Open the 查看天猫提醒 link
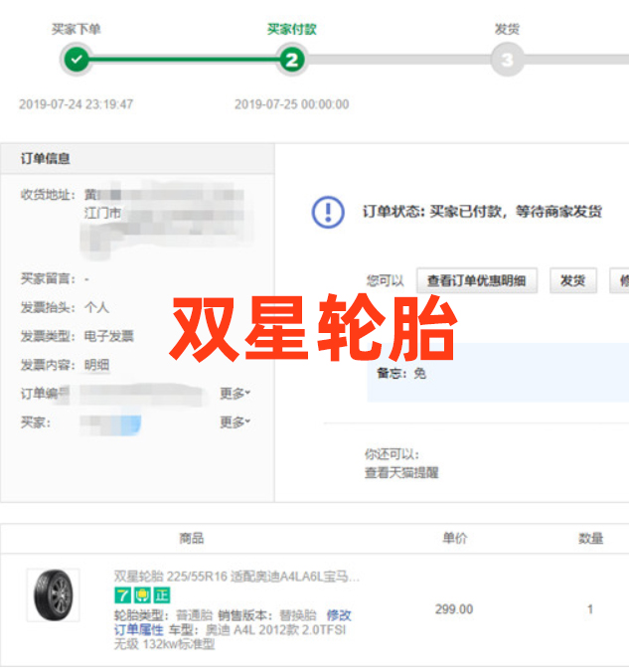629x672 pixels. click(x=401, y=473)
